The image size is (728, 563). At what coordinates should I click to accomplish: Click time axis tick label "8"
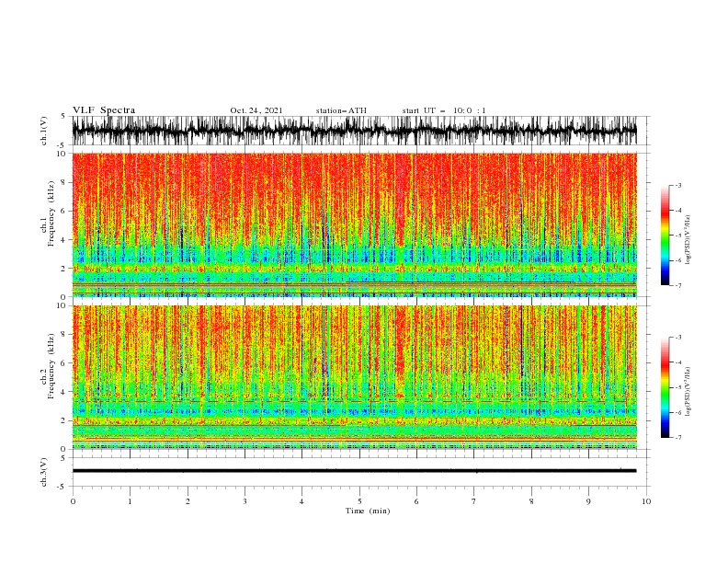pyautogui.click(x=531, y=501)
